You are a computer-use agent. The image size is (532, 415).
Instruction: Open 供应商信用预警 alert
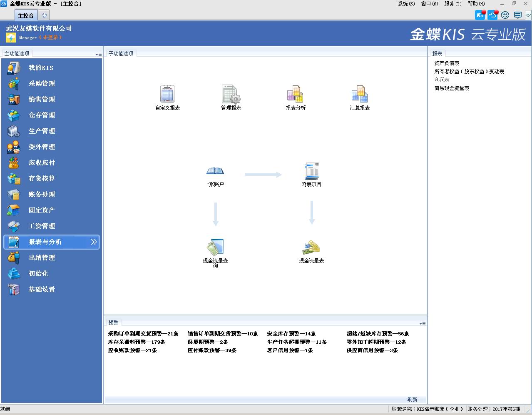pos(372,350)
